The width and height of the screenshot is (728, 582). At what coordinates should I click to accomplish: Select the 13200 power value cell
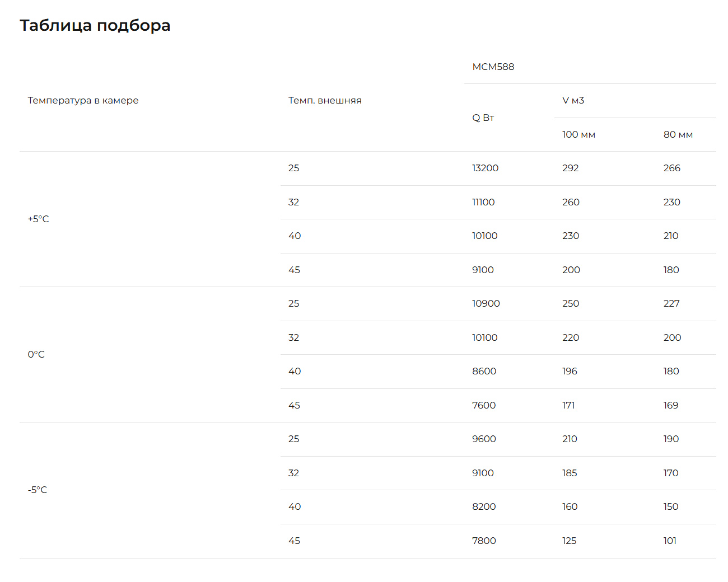[485, 168]
